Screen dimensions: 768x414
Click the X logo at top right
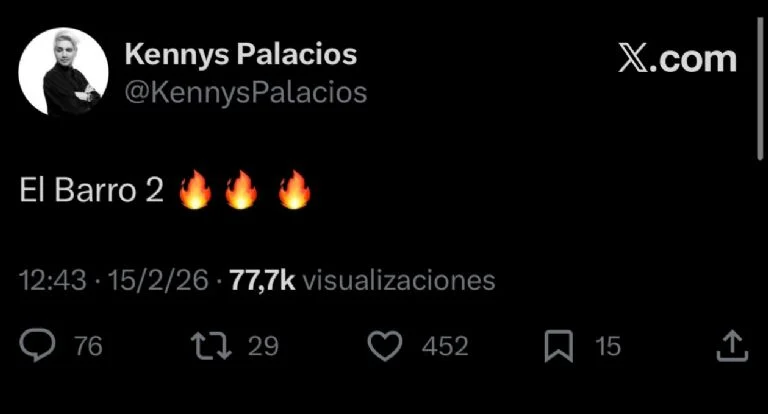633,58
